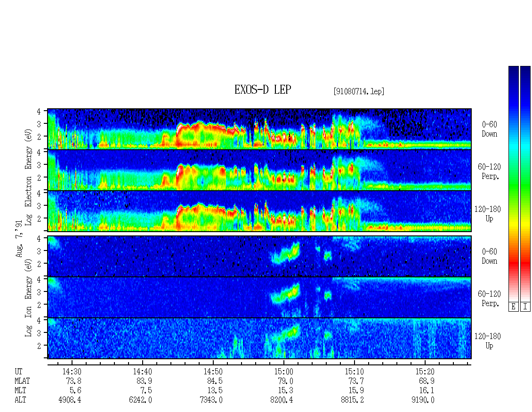Click the ion 0-60 Down spectrogram panel
Screen dimensions: 532x412
[259, 256]
